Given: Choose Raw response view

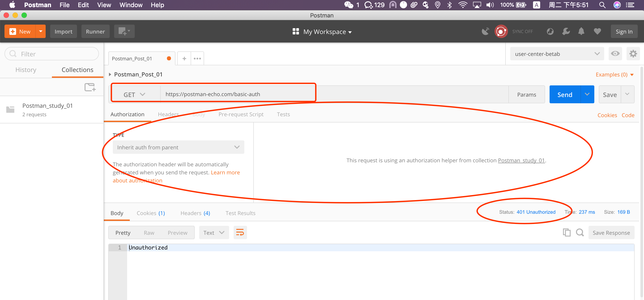Looking at the screenshot, I should [149, 232].
